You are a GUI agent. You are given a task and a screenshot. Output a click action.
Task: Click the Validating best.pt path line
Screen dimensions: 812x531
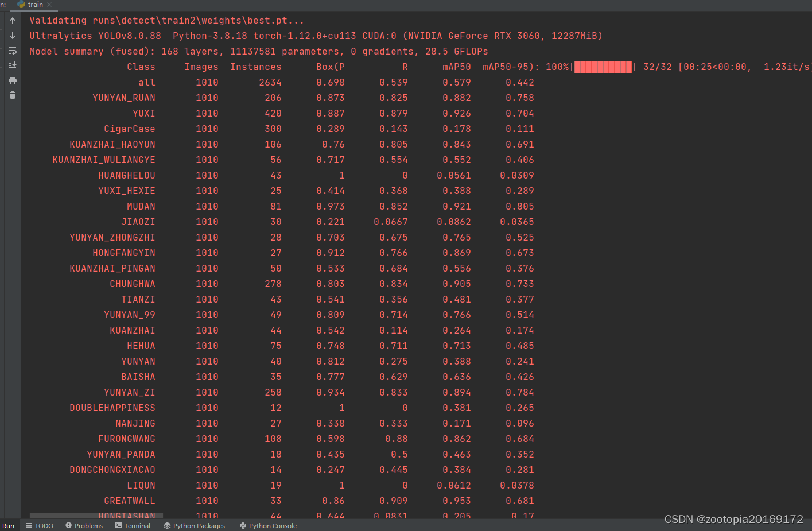(167, 21)
